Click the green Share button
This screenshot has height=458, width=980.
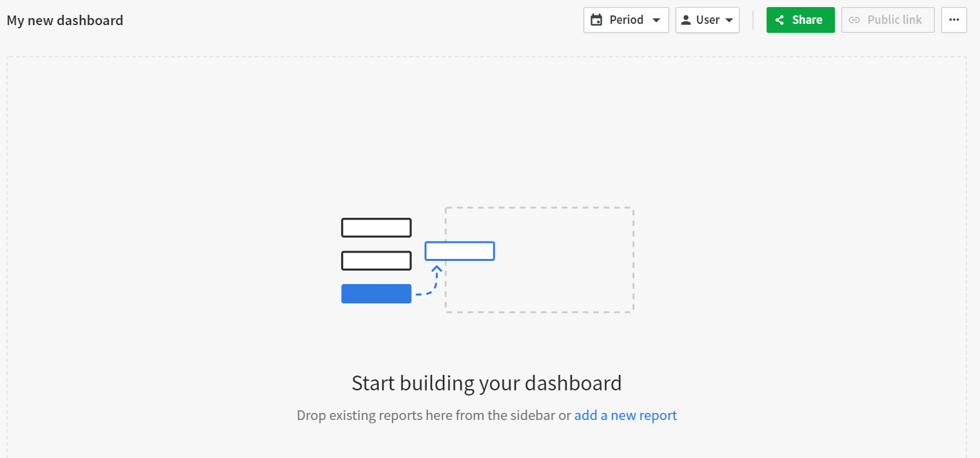[x=800, y=20]
